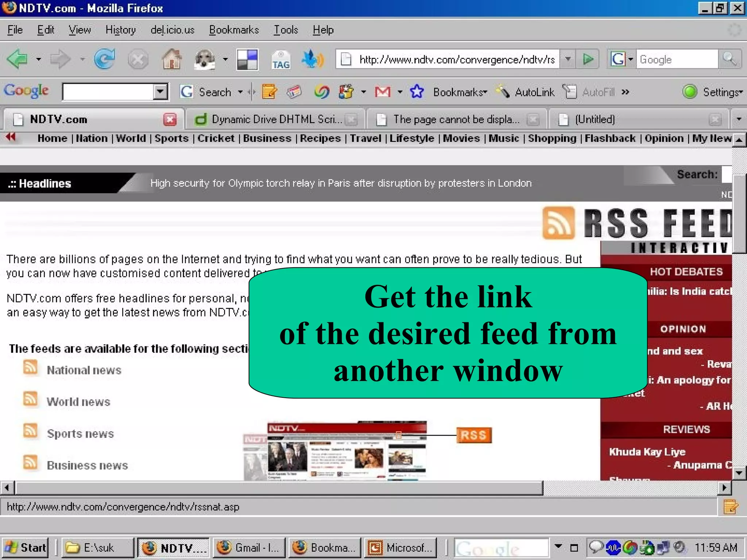Open the File menu
This screenshot has height=560, width=747.
tap(15, 30)
